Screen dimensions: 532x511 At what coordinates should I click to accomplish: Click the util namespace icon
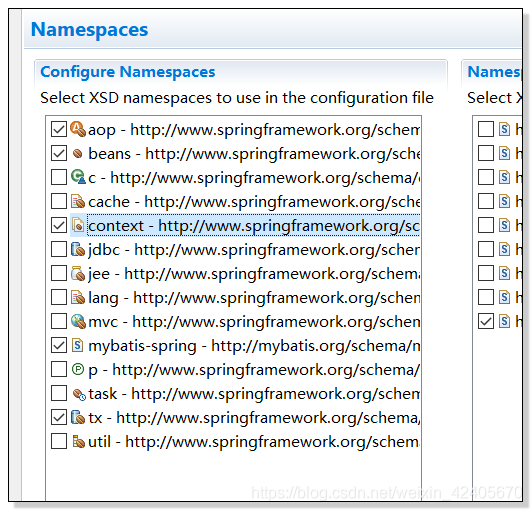pyautogui.click(x=78, y=441)
